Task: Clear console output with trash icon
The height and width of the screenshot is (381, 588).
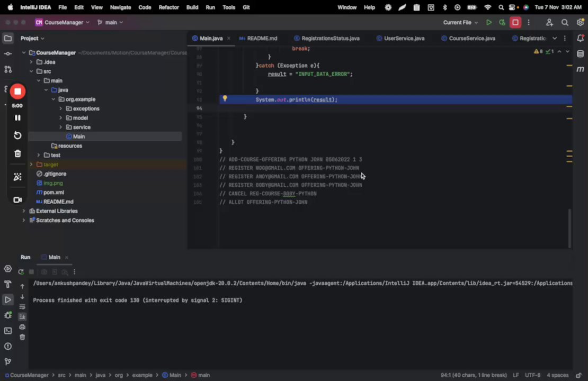Action: coord(22,337)
